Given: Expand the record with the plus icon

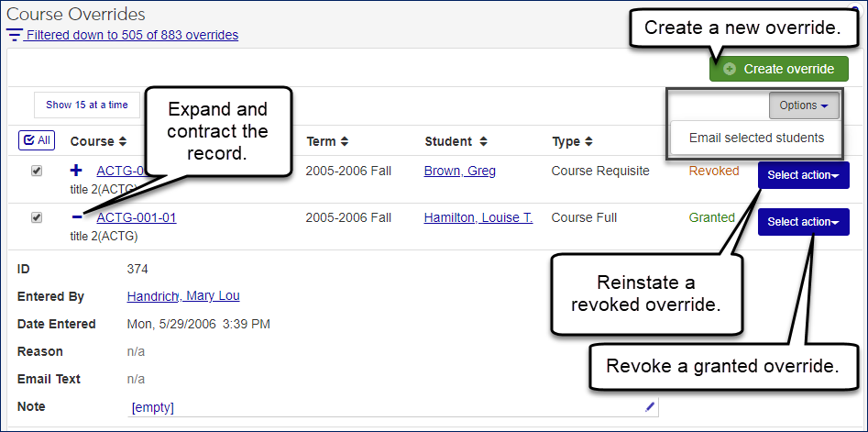Looking at the screenshot, I should tap(77, 171).
